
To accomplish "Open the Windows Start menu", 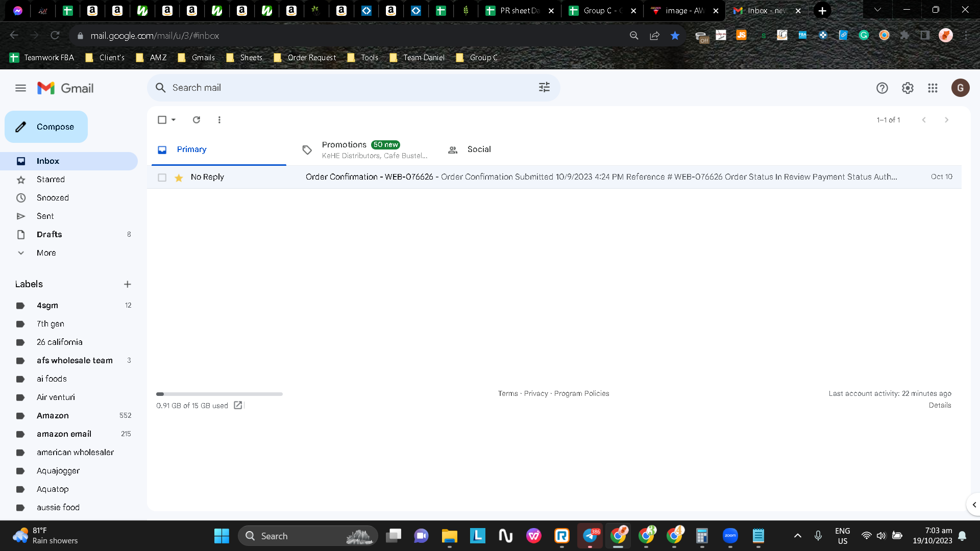I will pos(222,536).
